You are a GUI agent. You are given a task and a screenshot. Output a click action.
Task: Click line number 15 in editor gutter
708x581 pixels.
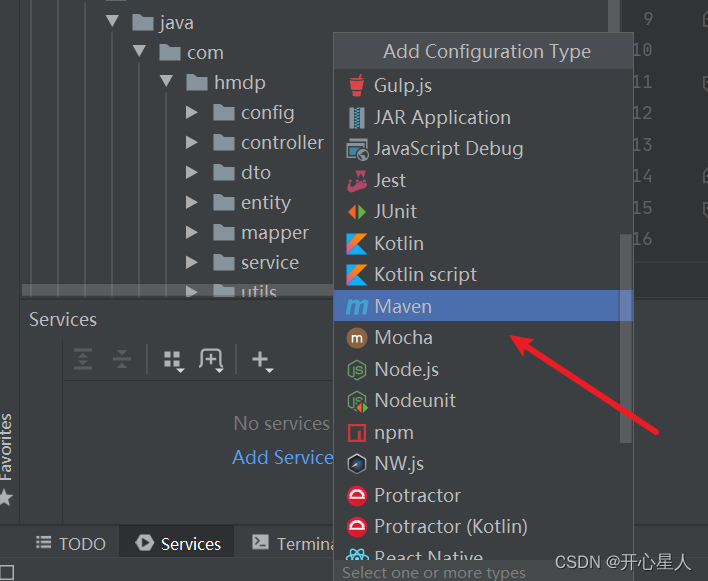pyautogui.click(x=642, y=208)
